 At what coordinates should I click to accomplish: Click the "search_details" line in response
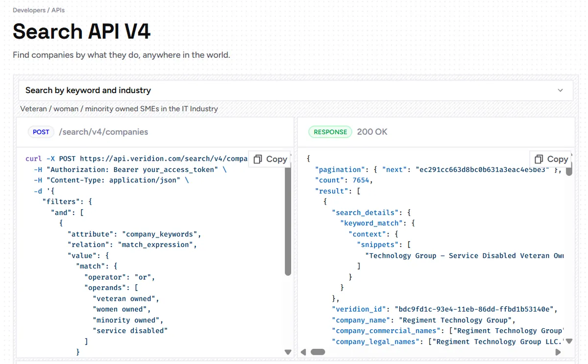pyautogui.click(x=371, y=213)
